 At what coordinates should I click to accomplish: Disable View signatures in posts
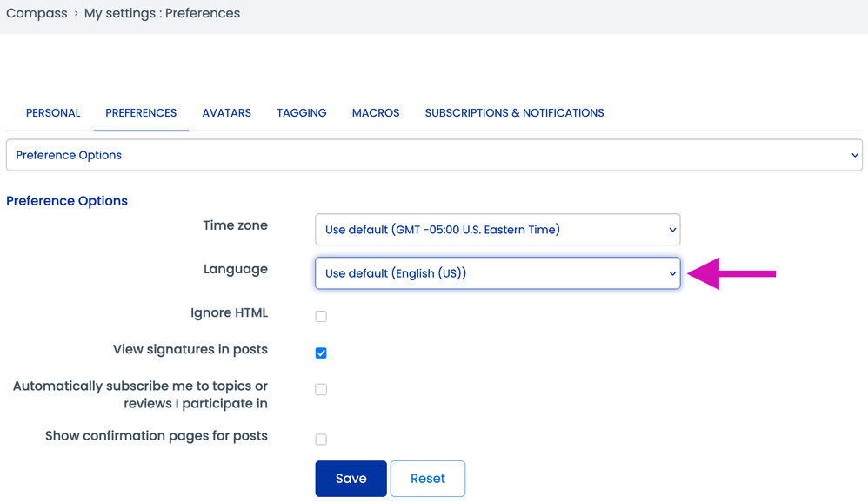(x=321, y=353)
